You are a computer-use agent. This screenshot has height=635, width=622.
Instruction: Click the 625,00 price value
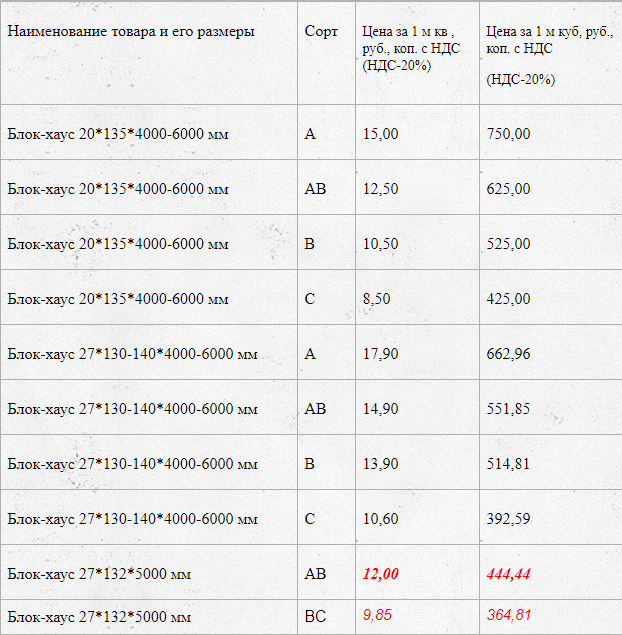pos(508,189)
